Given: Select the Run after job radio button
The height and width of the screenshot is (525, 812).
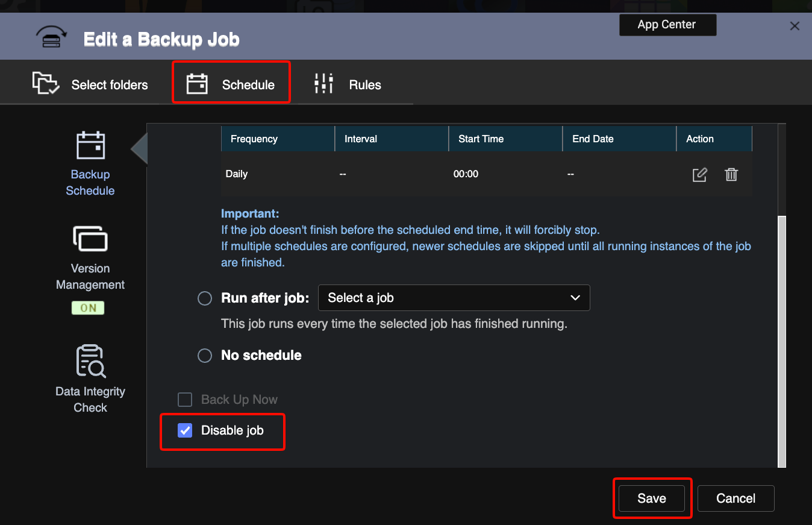Looking at the screenshot, I should click(205, 298).
